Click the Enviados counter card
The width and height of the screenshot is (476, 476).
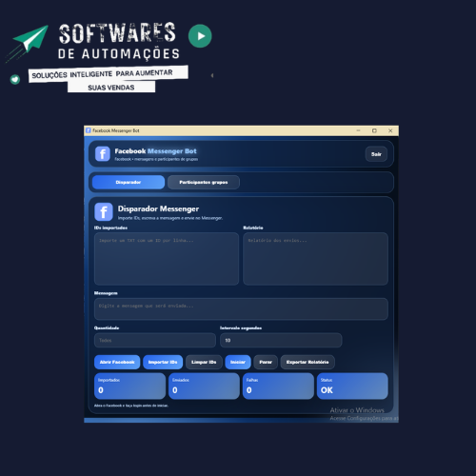coord(204,386)
